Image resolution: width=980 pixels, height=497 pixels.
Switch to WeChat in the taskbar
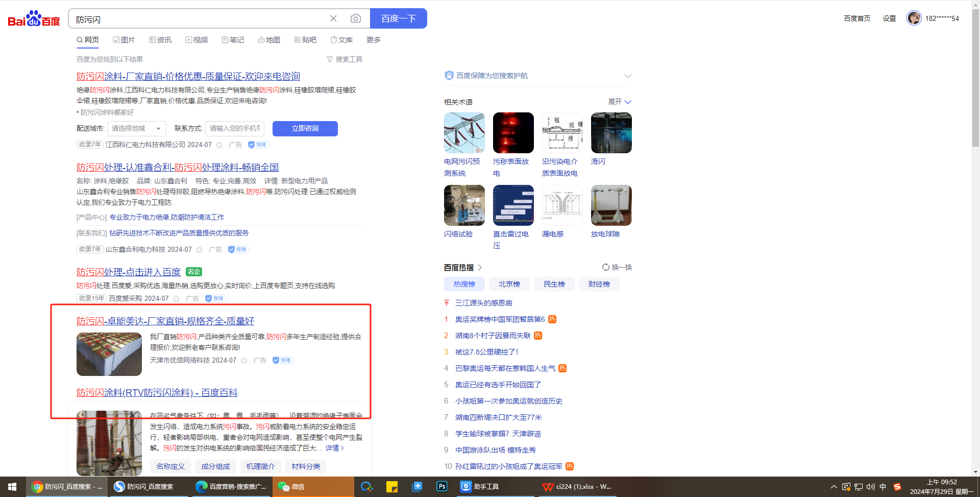tap(313, 487)
